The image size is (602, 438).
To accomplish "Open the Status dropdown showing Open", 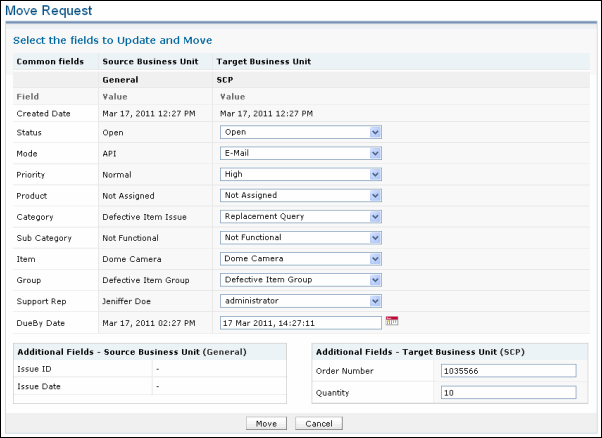I will point(301,132).
